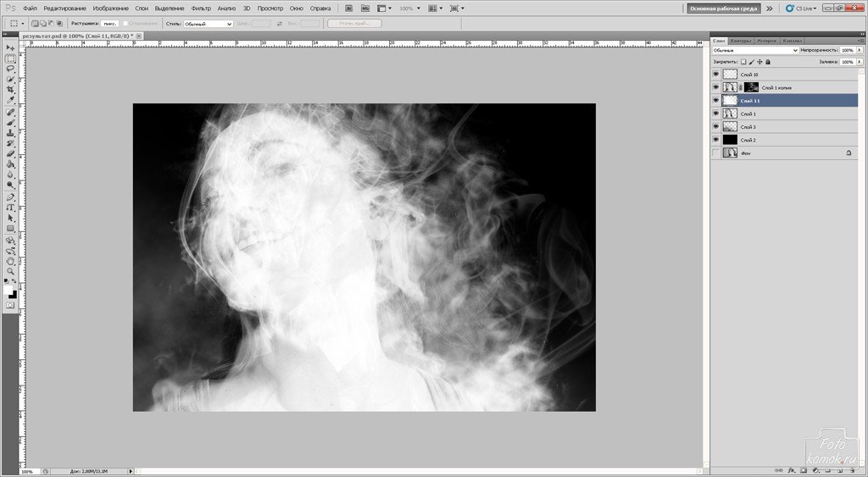Click the Основная рабочая среда workspace button
Viewport: 868px width, 477px height.
tap(723, 8)
